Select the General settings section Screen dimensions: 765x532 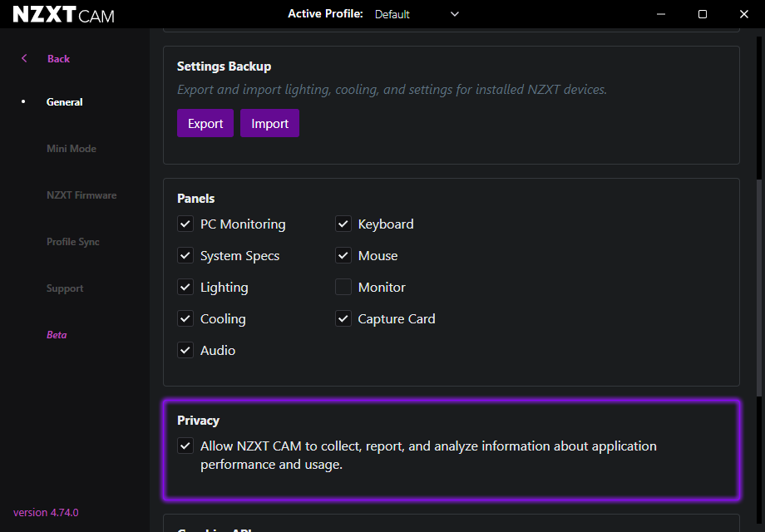tap(64, 102)
